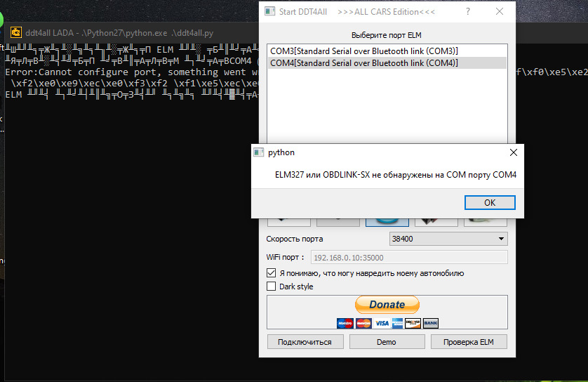Open the Скорость порта 38400 dropdown
This screenshot has width=588, height=382.
coord(448,239)
